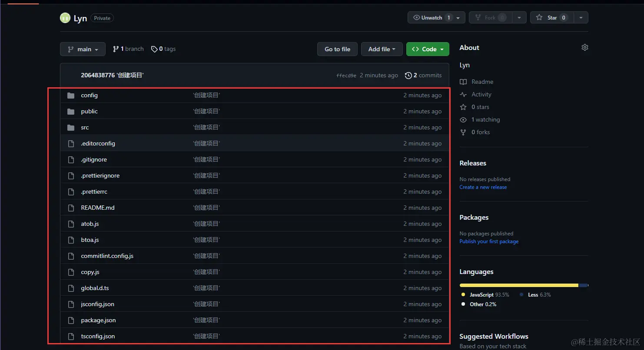Click the file icon beside .gitignore

(71, 160)
